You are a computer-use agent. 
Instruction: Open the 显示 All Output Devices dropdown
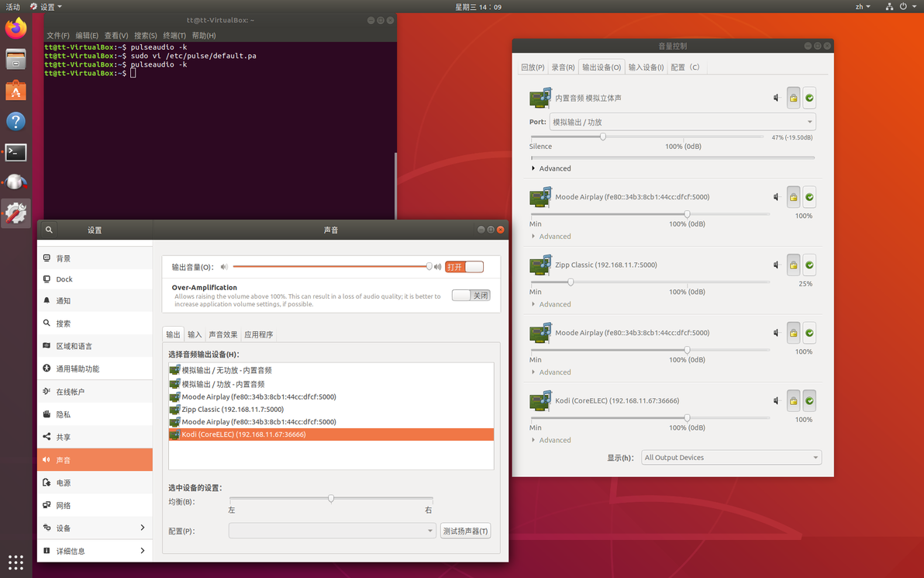pos(731,457)
